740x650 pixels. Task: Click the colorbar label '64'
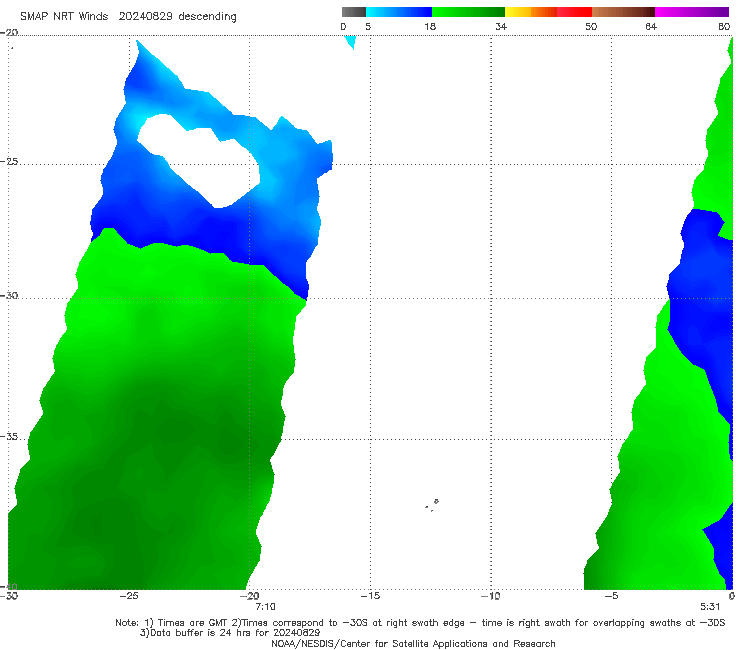click(x=651, y=27)
